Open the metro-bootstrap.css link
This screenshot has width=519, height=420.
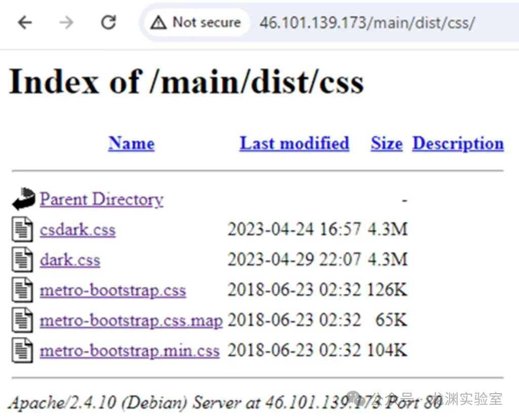pos(113,291)
